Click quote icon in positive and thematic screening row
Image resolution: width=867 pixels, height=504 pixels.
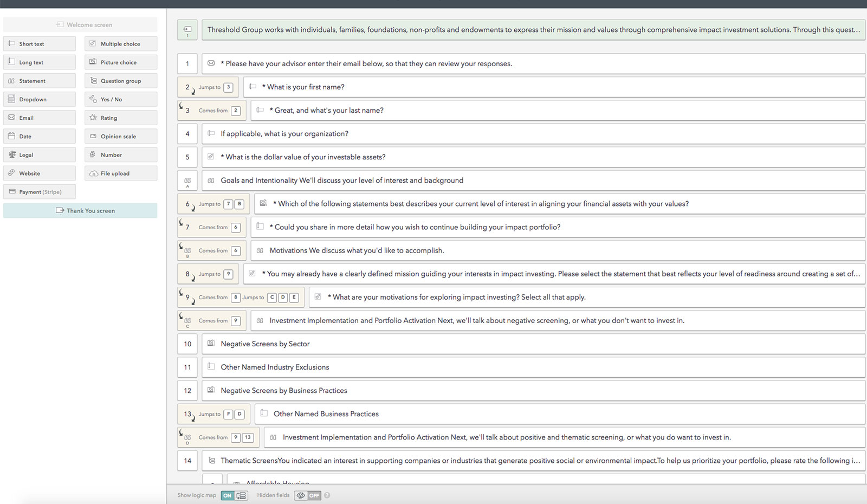273,437
